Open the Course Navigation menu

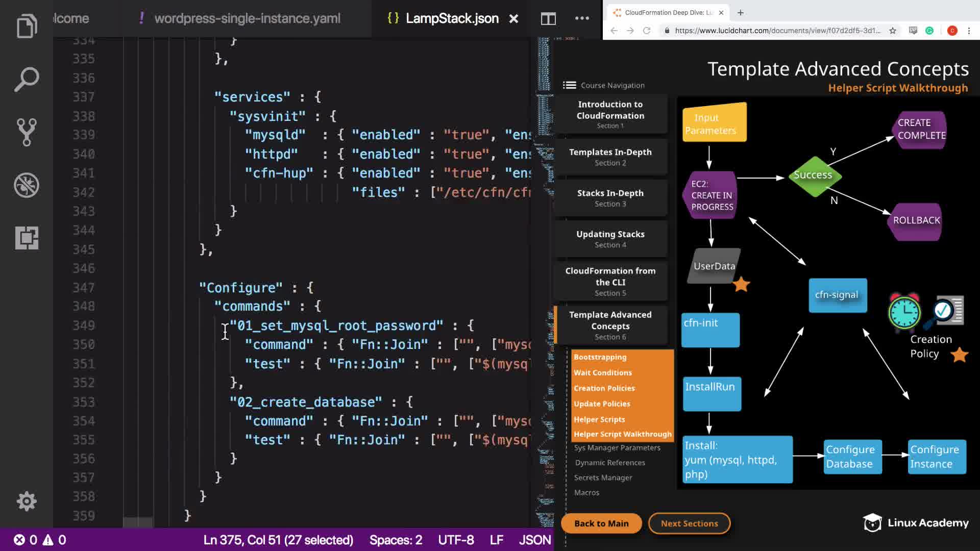604,85
